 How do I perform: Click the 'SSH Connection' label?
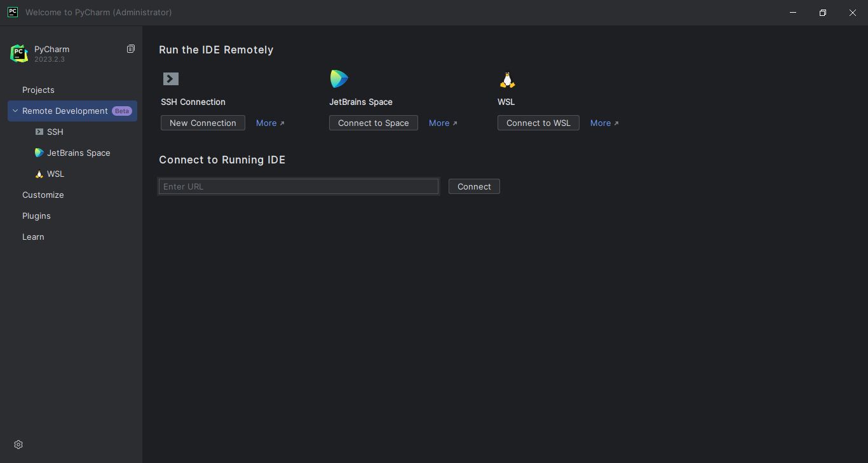(193, 102)
